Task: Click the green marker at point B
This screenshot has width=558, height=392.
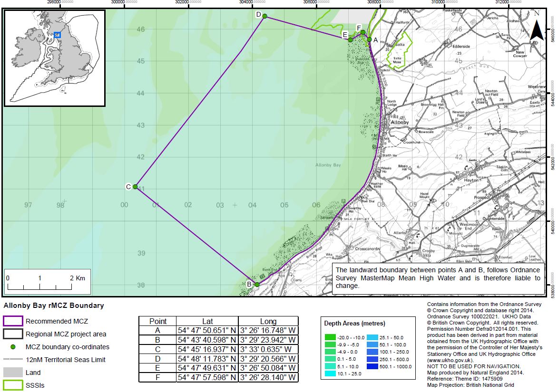Action: [x=257, y=285]
